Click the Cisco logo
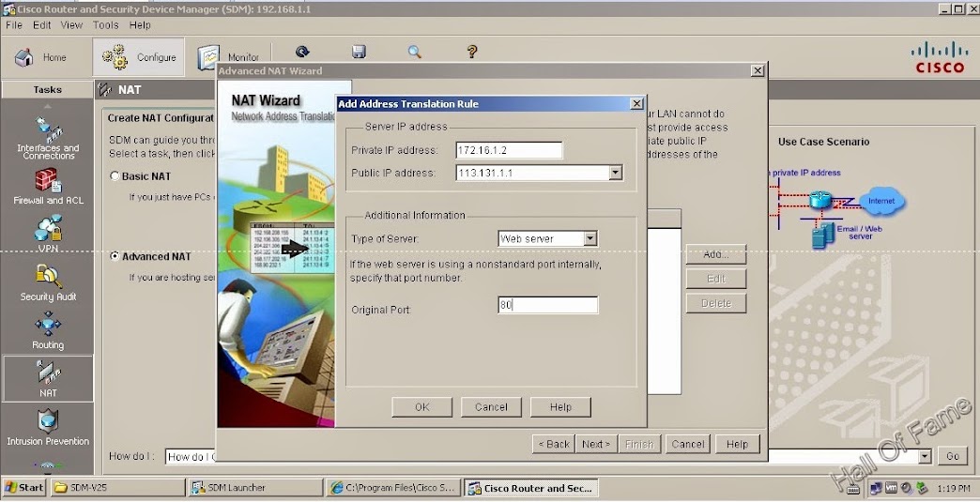This screenshot has height=502, width=980. pyautogui.click(x=940, y=57)
